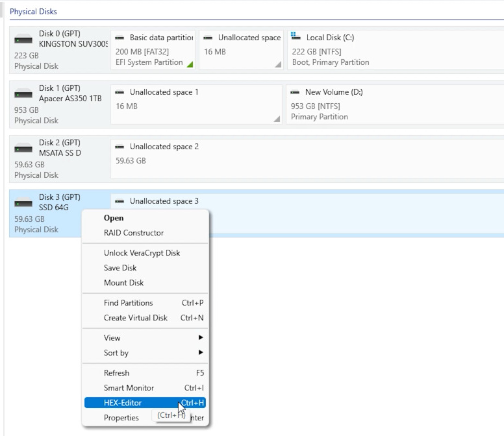Click the EFI System Partition label
The width and height of the screenshot is (504, 436).
tap(149, 62)
